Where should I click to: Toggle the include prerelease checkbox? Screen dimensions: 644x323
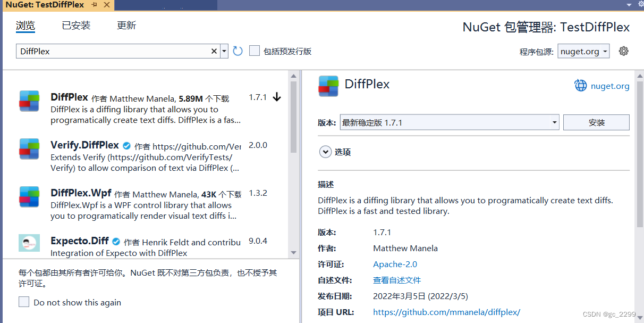point(255,51)
